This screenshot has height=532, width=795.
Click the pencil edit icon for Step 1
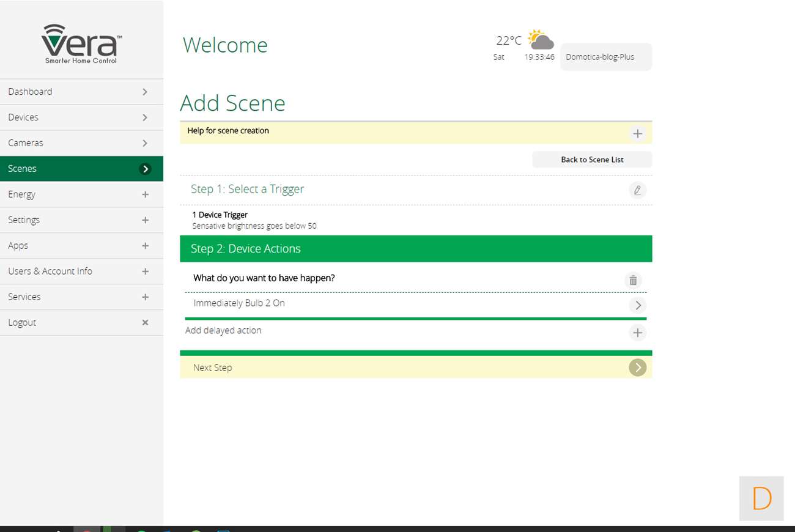click(637, 190)
